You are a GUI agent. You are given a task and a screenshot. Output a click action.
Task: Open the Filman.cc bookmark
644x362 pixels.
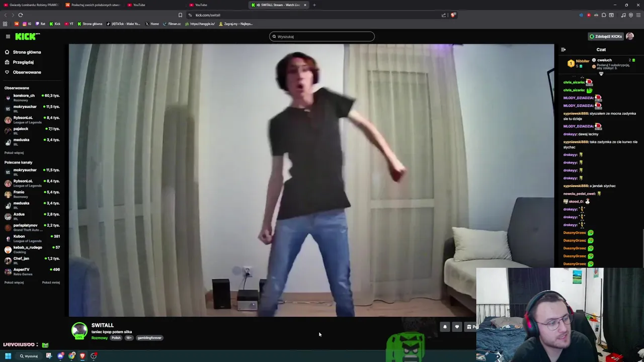(x=173, y=24)
